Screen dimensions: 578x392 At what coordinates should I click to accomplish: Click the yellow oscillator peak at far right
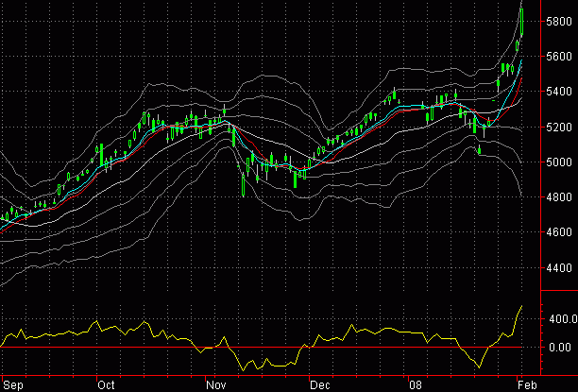point(521,306)
